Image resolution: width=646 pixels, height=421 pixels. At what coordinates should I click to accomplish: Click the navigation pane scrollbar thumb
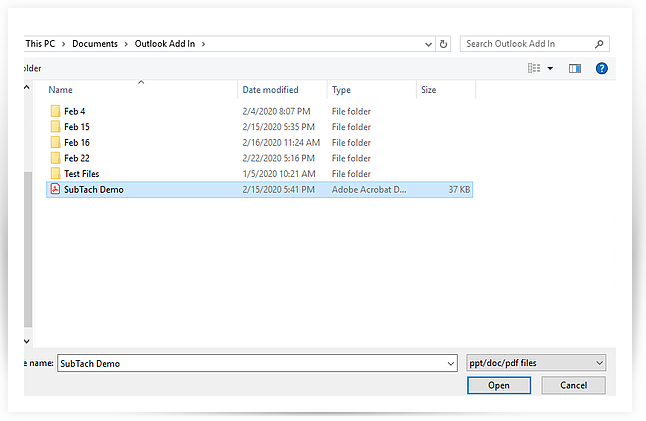[x=28, y=249]
